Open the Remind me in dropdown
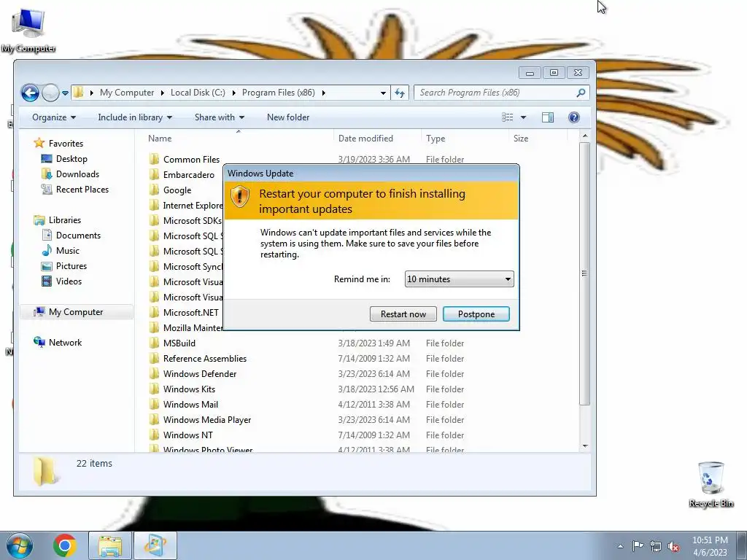The height and width of the screenshot is (560, 747). coord(460,279)
